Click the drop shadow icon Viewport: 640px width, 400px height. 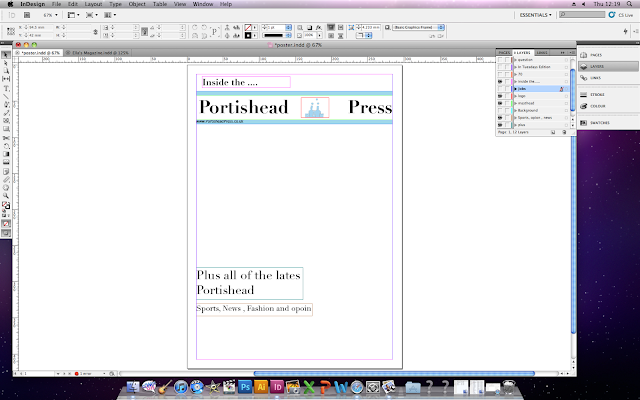pos(309,27)
